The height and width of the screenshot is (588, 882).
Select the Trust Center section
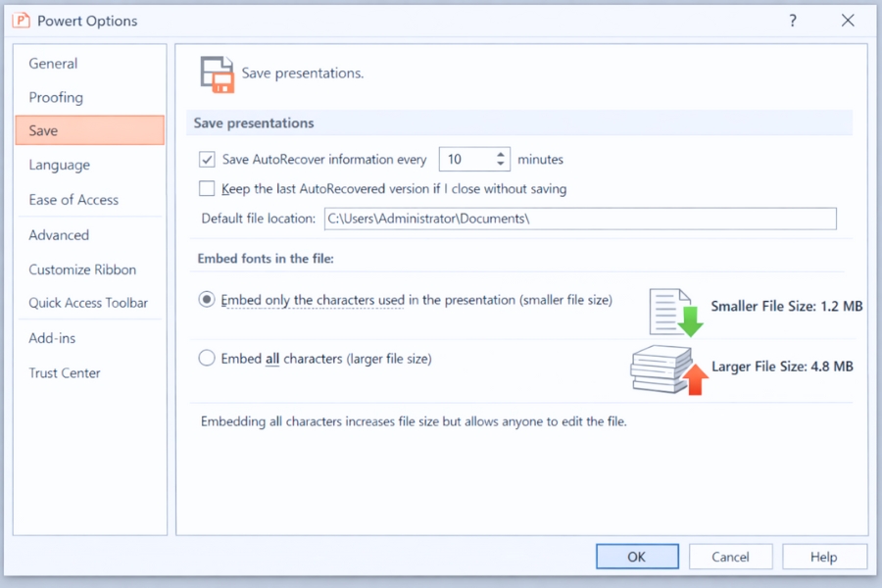coord(65,372)
